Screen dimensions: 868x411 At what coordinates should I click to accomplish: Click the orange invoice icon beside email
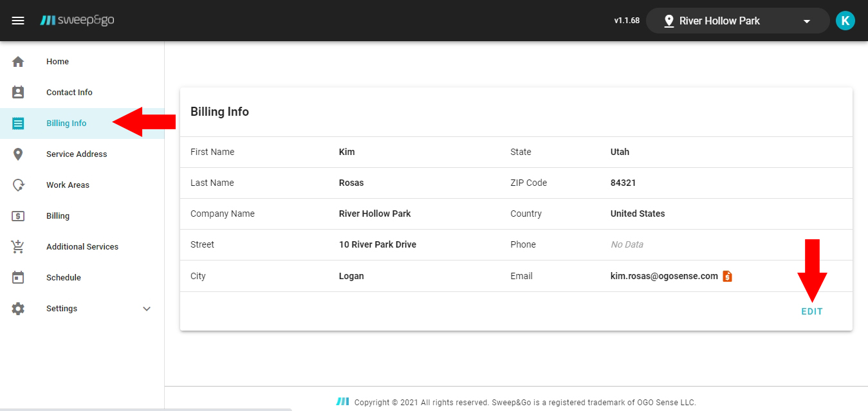[727, 276]
